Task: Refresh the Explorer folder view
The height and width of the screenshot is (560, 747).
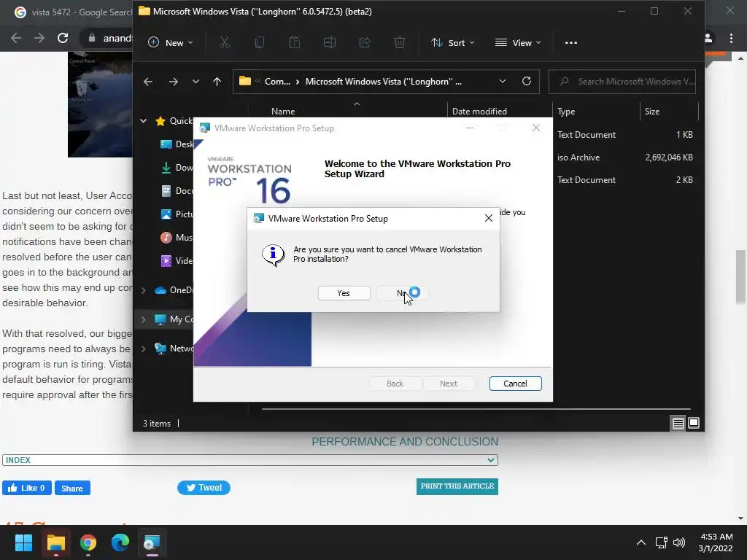Action: click(527, 82)
